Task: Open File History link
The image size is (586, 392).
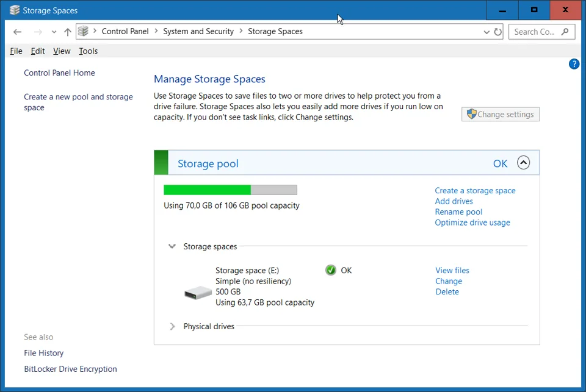Action: 44,353
